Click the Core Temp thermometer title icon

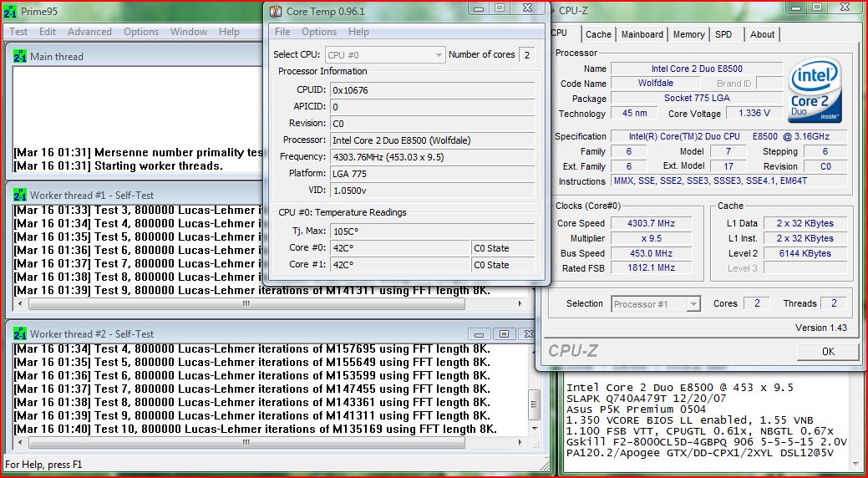click(x=275, y=11)
